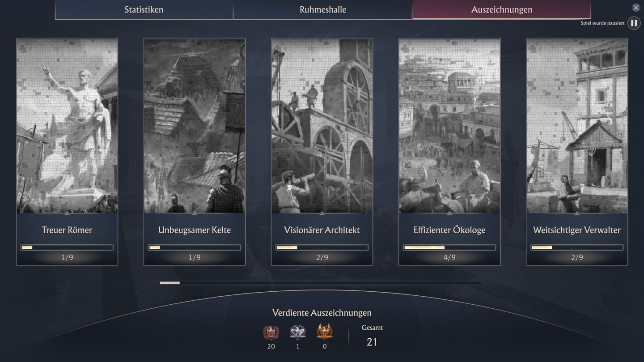644x362 pixels.
Task: Click the Effizienter Ökologe card image
Action: [x=449, y=126]
